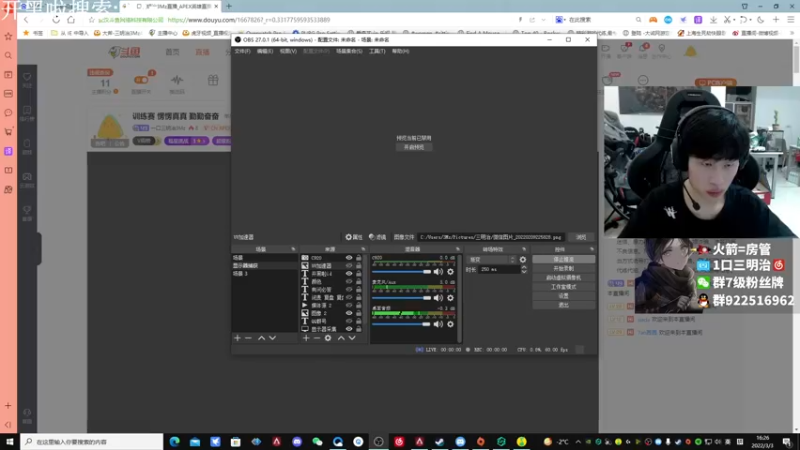Open the 编辑(E) menu in OBS
Image resolution: width=800 pixels, height=450 pixels.
click(265, 51)
